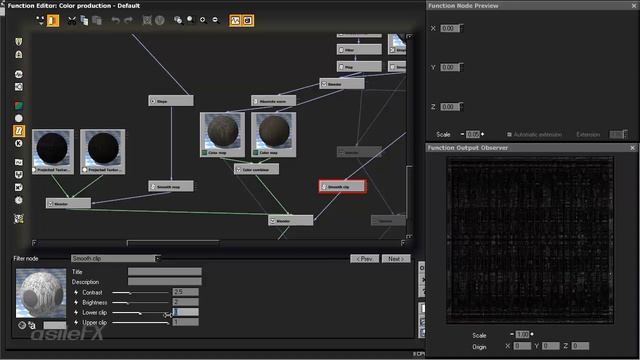The image size is (640, 360).
Task: Click the red-green color node icon
Action: pyautogui.click(x=19, y=106)
